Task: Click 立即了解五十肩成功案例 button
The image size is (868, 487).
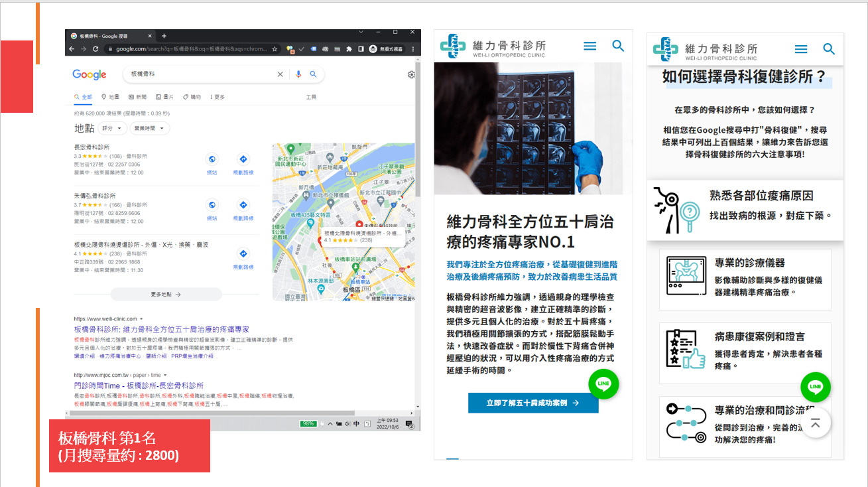Action: pos(533,403)
